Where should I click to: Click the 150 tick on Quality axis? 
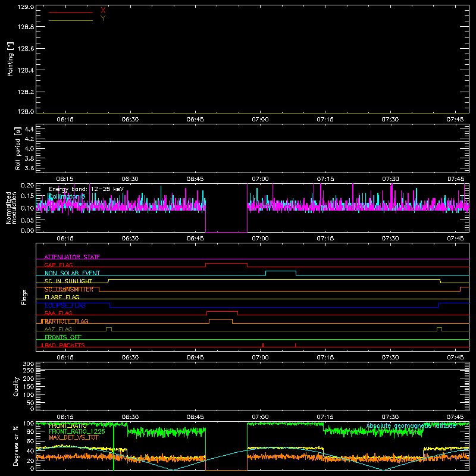(x=28, y=387)
